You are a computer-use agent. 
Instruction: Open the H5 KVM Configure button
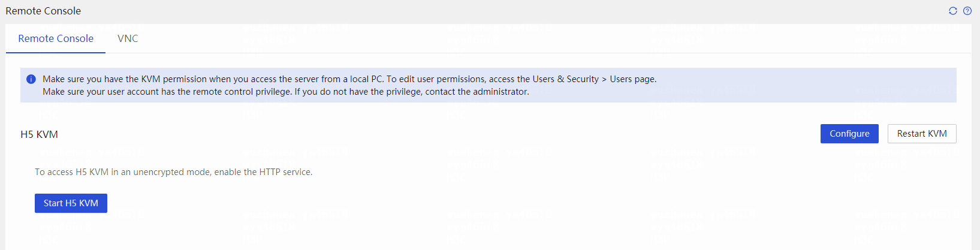tap(849, 134)
